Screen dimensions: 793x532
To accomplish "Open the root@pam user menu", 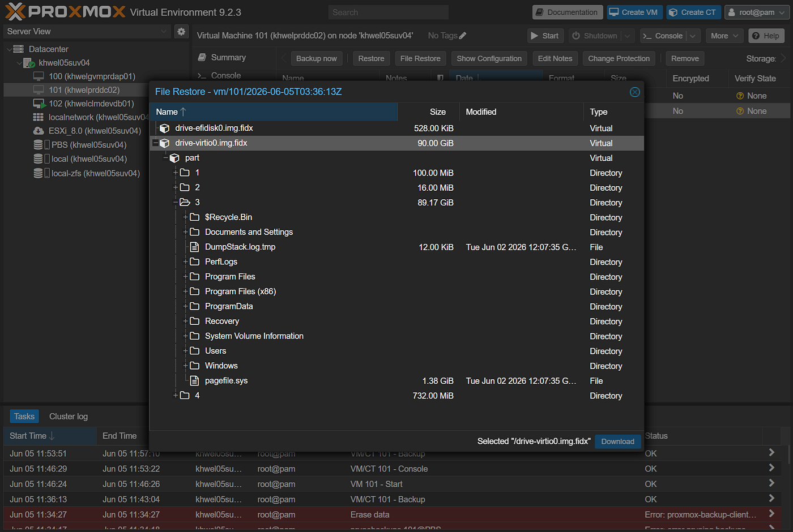I will point(756,12).
